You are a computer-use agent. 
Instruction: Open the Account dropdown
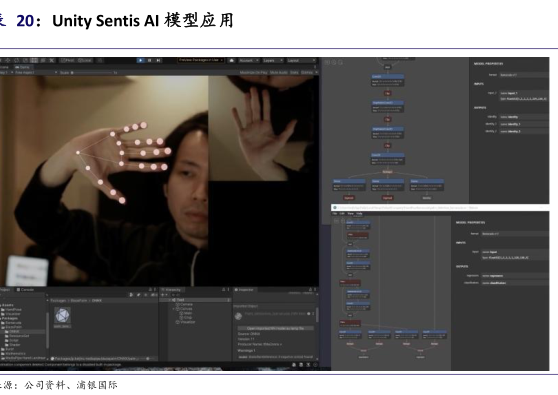tap(248, 60)
